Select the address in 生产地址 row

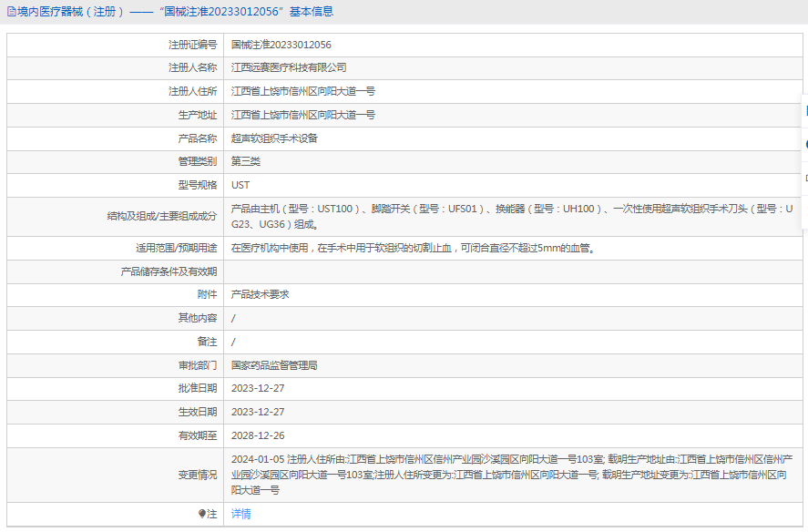pyautogui.click(x=303, y=115)
